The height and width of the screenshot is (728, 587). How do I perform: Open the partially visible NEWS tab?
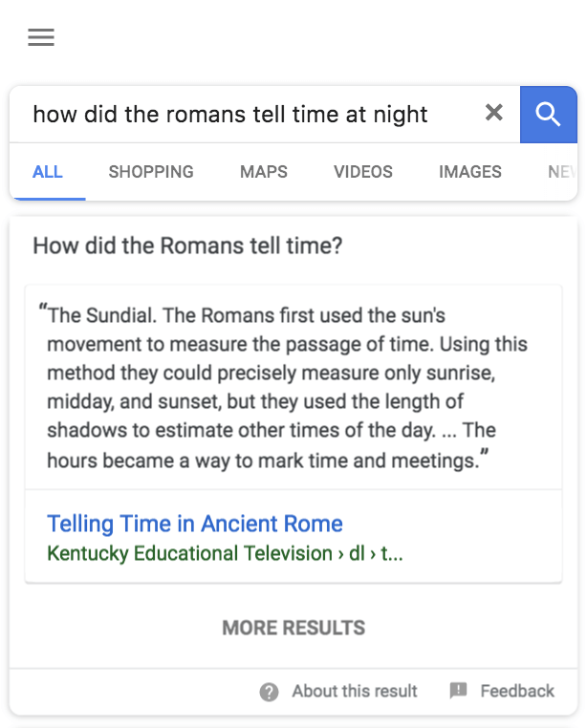point(560,172)
